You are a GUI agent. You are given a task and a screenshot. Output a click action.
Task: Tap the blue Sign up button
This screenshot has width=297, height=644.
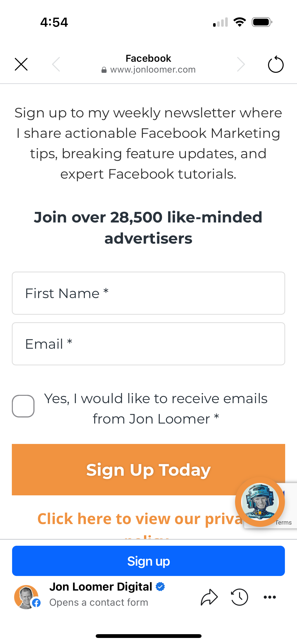point(148,561)
